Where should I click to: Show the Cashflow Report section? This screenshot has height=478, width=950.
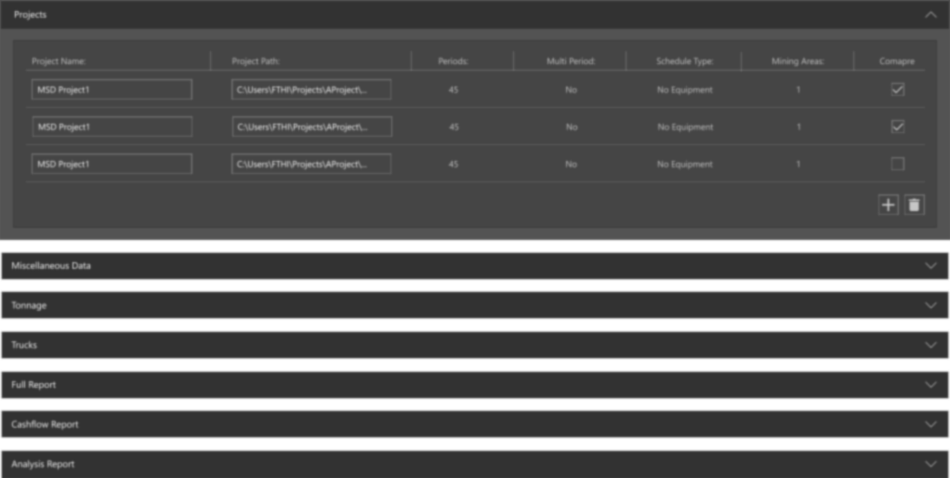pyautogui.click(x=930, y=424)
